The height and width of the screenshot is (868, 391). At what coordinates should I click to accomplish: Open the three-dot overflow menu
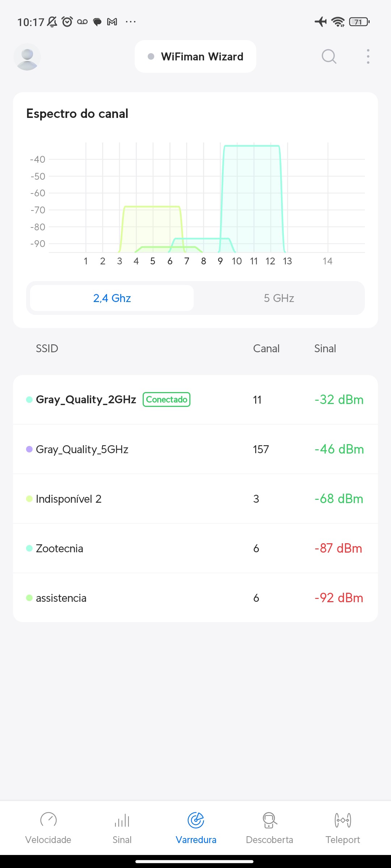coord(368,56)
